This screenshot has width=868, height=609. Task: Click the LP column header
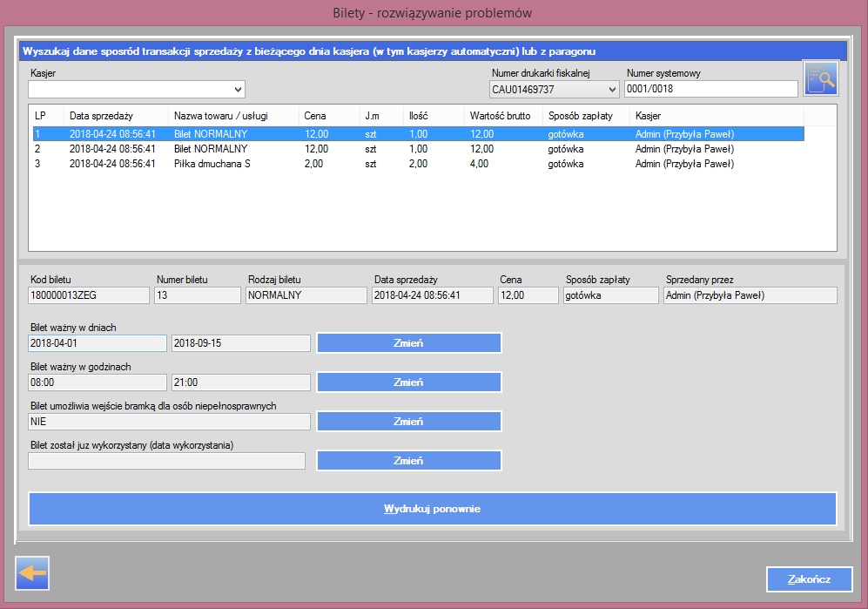(x=47, y=116)
